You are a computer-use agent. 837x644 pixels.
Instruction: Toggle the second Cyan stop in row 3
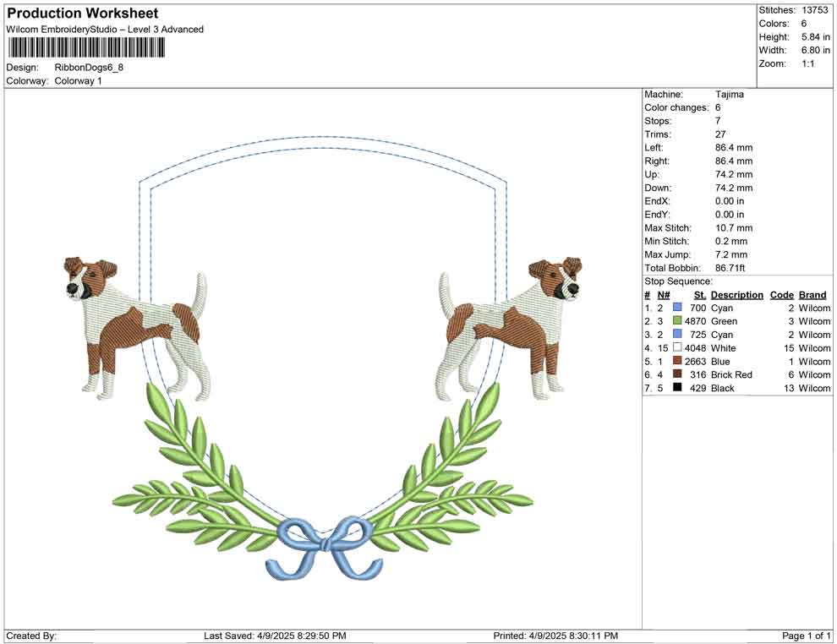click(x=676, y=335)
